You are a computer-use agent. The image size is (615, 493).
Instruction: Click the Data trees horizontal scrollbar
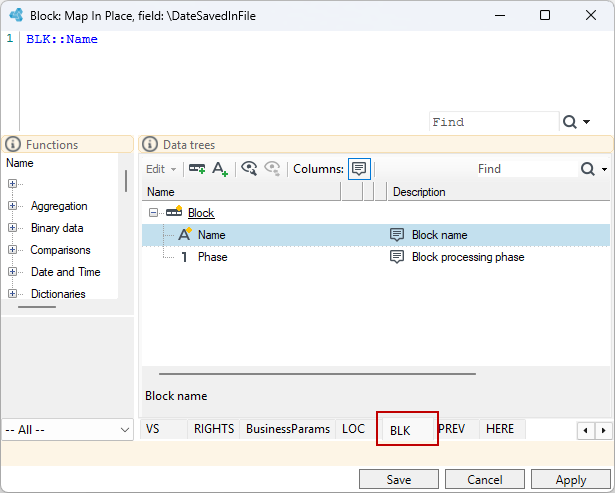point(317,374)
